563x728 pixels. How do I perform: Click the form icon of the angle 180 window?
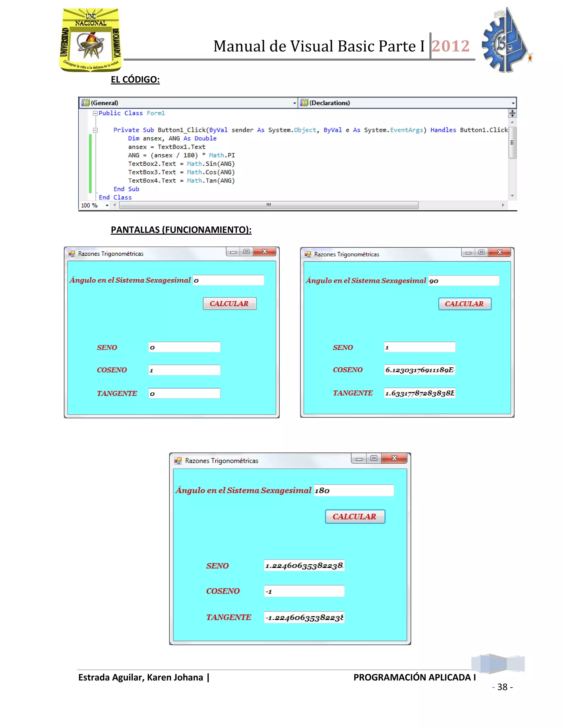(178, 461)
